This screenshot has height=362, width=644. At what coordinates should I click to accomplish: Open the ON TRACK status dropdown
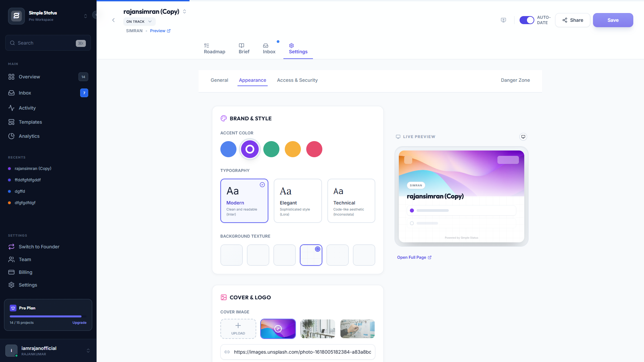pos(139,21)
